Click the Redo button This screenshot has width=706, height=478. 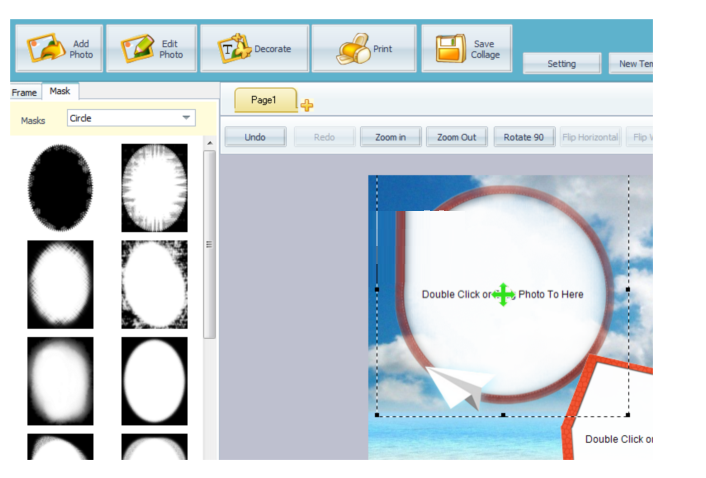coord(325,137)
